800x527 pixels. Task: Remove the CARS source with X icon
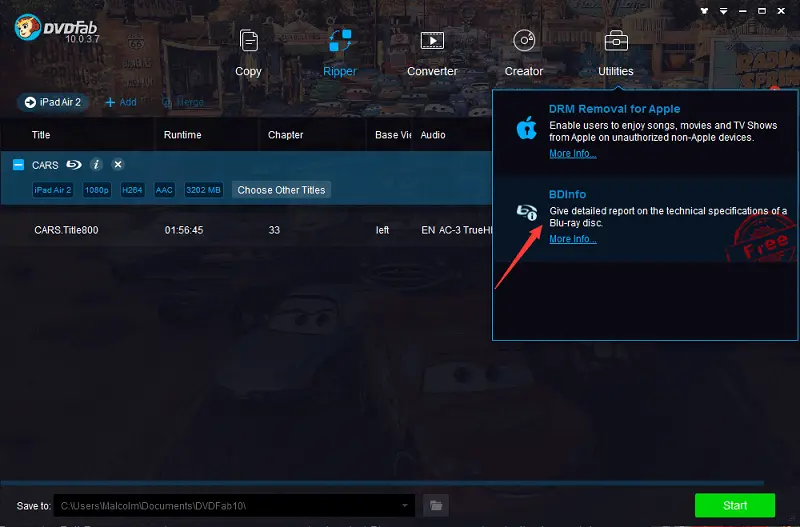117,165
